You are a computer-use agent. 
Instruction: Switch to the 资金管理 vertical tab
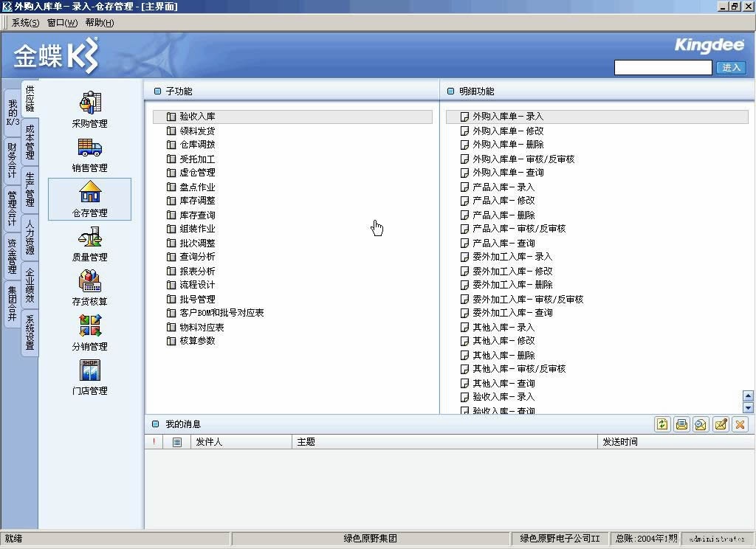coord(13,256)
